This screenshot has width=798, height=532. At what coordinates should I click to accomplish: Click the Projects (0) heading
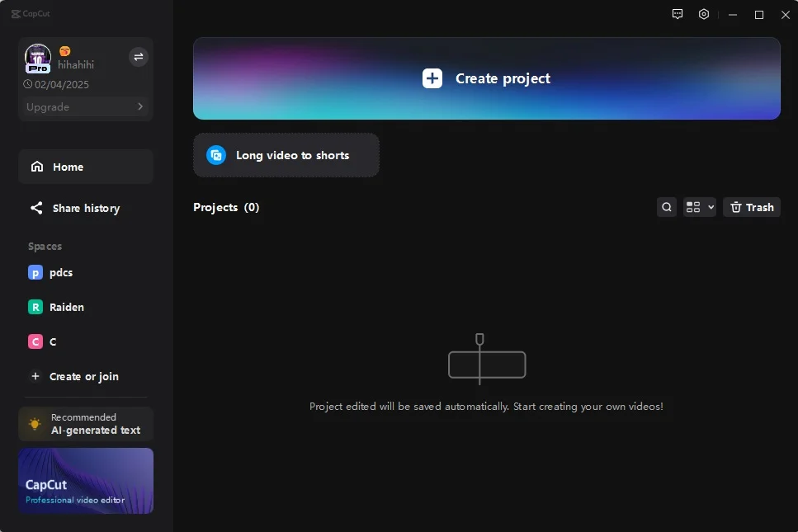coord(226,207)
